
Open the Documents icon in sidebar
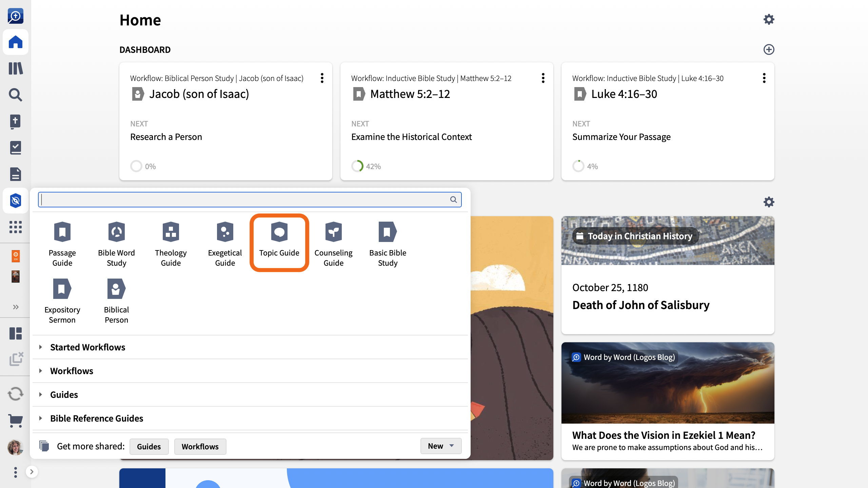pyautogui.click(x=16, y=174)
